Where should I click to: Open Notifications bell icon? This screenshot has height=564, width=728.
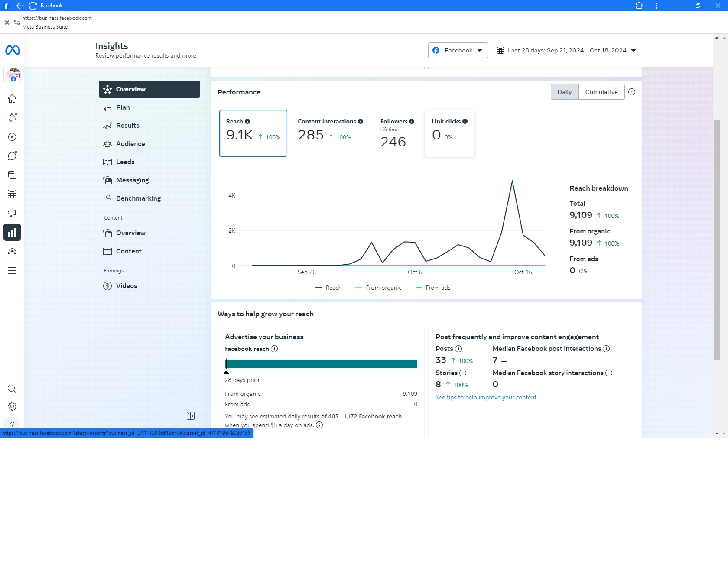coord(12,118)
